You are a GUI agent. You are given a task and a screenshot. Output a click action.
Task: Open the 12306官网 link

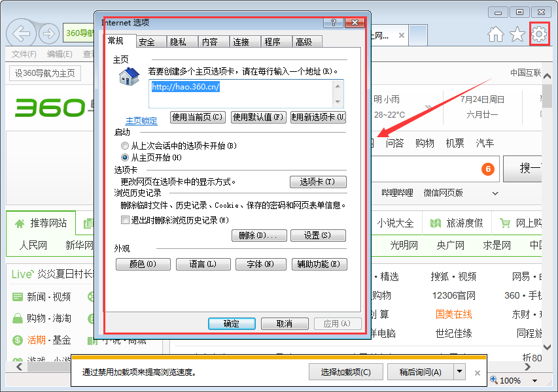[454, 296]
